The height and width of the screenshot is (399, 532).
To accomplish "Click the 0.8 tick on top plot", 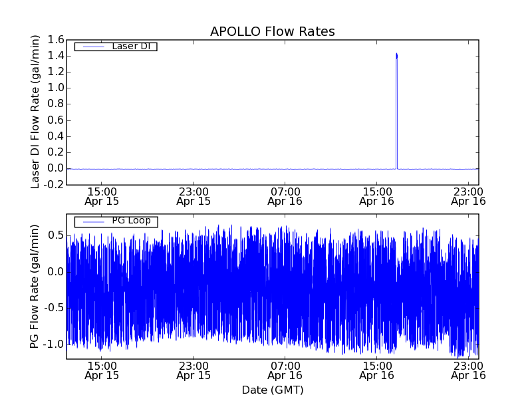I will point(55,104).
